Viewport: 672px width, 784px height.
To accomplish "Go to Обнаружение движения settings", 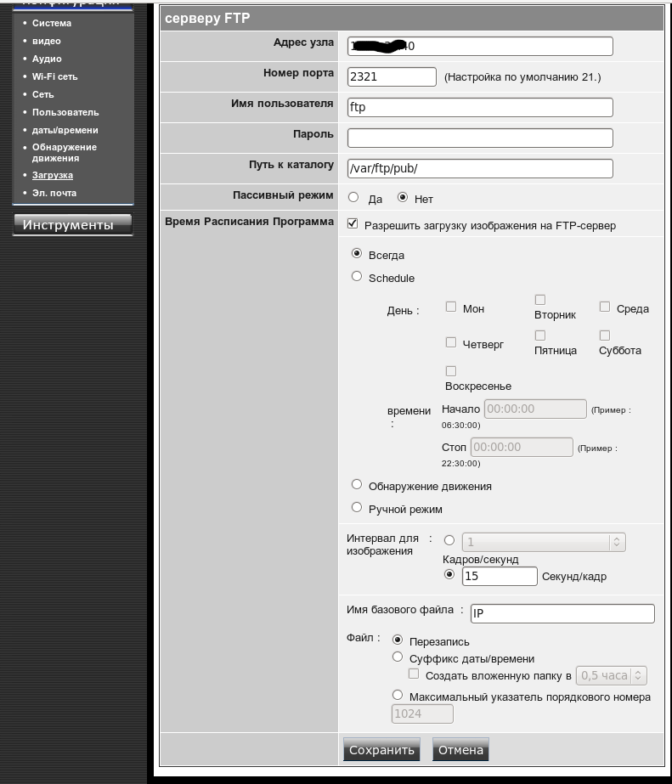I will coord(64,153).
